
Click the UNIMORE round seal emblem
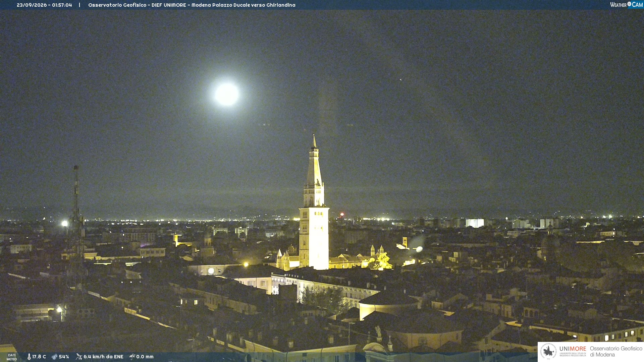click(x=548, y=351)
